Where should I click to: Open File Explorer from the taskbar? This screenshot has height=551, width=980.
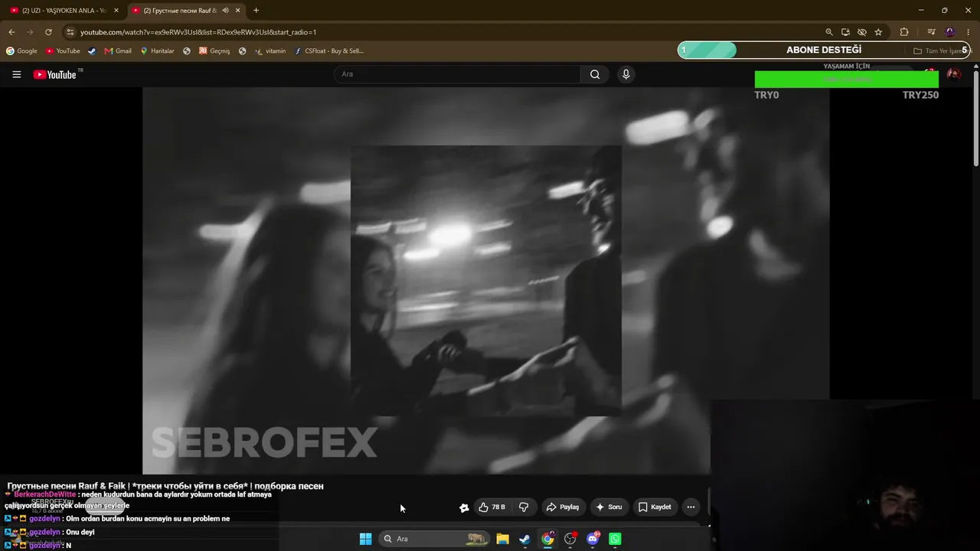click(502, 539)
